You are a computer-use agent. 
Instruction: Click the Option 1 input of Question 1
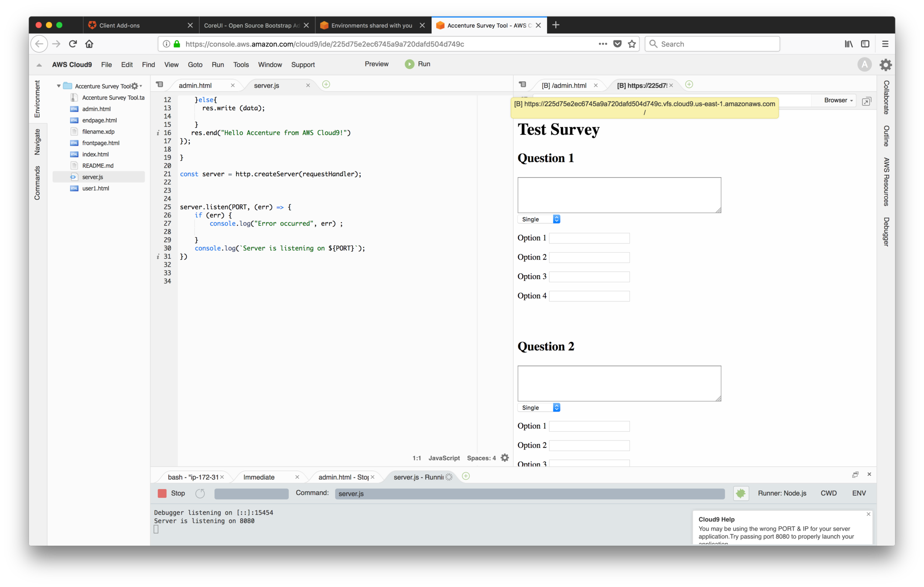pyautogui.click(x=589, y=238)
